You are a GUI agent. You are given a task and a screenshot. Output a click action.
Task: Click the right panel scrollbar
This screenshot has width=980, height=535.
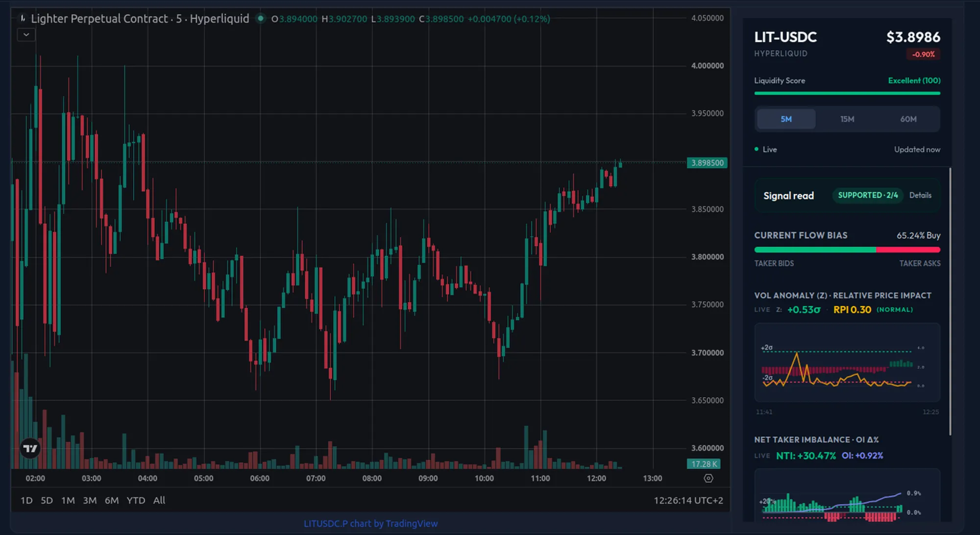pos(950,301)
